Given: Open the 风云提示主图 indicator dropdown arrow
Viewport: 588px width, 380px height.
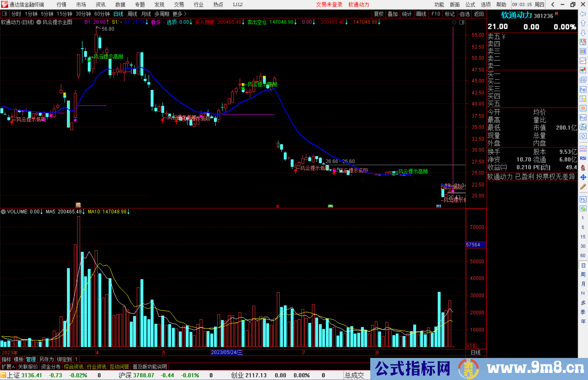Looking at the screenshot, I should pyautogui.click(x=39, y=22).
